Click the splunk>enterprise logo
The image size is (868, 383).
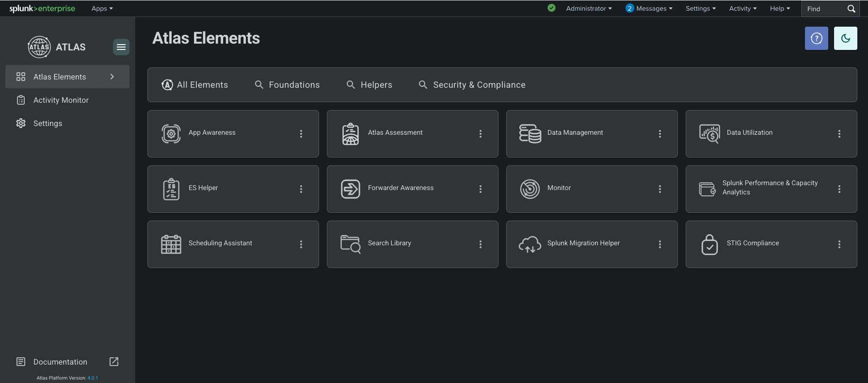[42, 8]
